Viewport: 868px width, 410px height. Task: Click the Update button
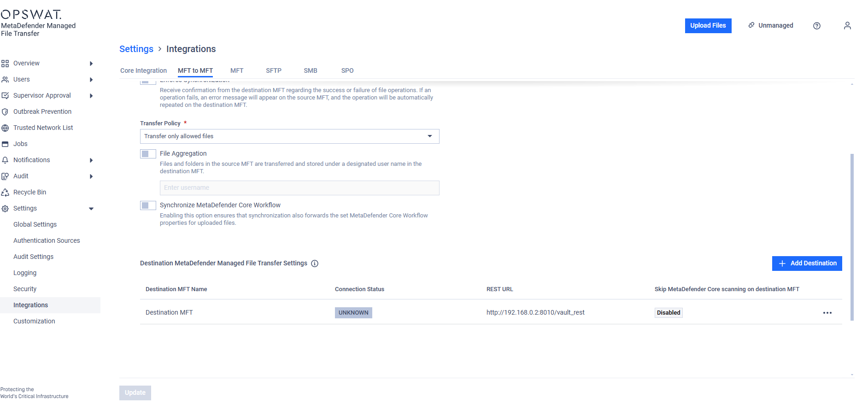pos(135,393)
